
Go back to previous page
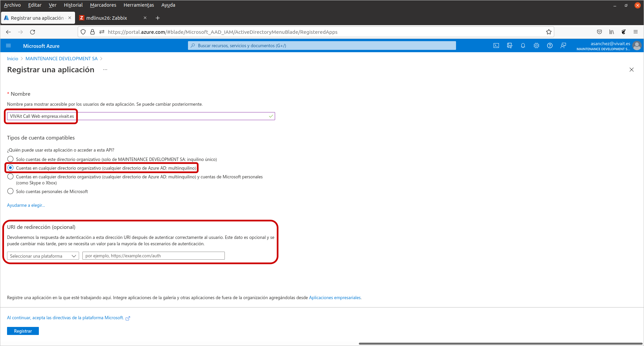(8, 32)
